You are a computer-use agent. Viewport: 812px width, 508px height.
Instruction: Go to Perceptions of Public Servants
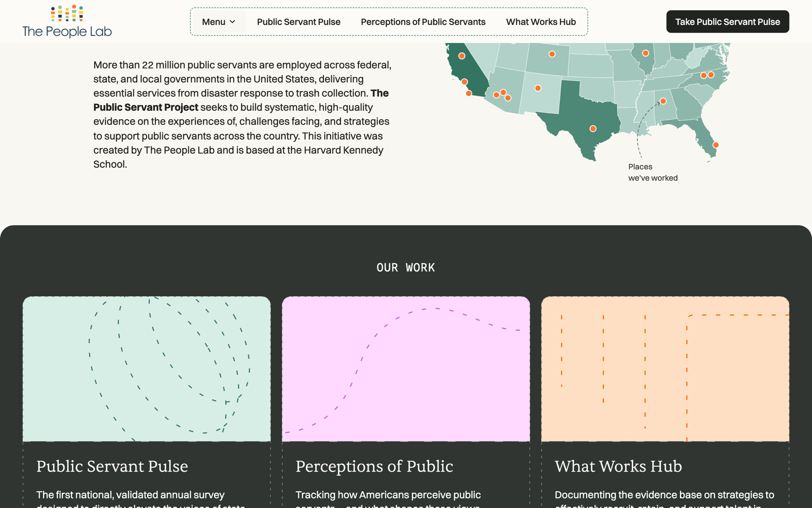[423, 22]
